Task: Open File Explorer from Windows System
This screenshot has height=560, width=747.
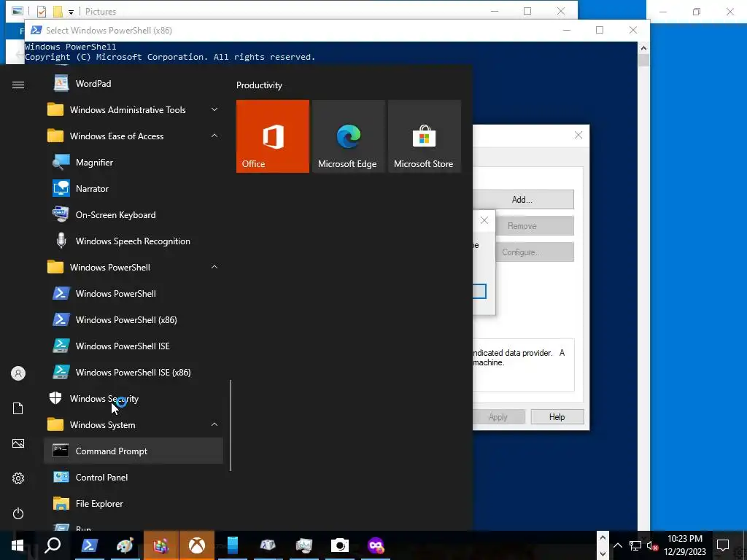Action: tap(133, 503)
